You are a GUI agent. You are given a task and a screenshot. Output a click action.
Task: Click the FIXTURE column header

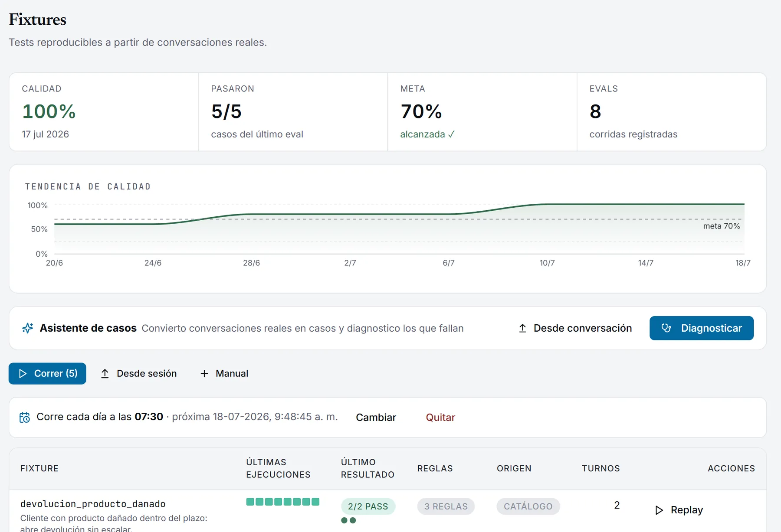point(39,468)
